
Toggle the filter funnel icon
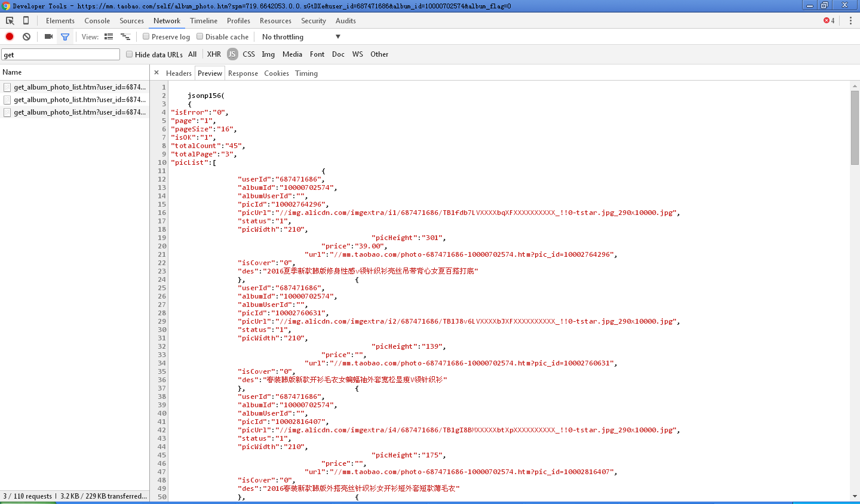(x=65, y=36)
